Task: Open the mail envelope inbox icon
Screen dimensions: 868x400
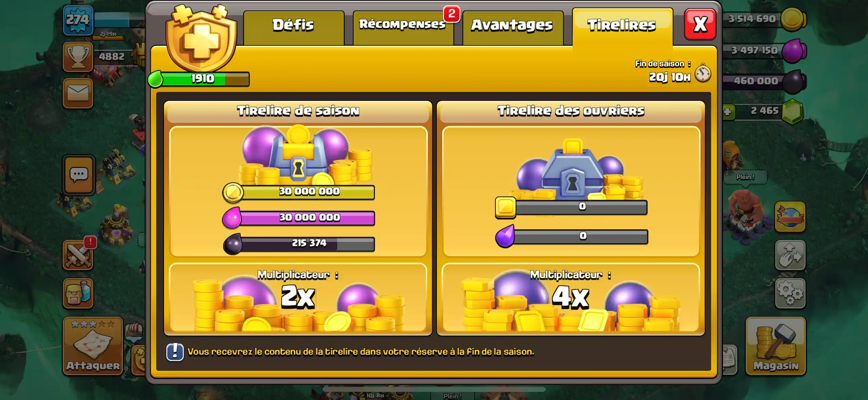Action: point(78,93)
